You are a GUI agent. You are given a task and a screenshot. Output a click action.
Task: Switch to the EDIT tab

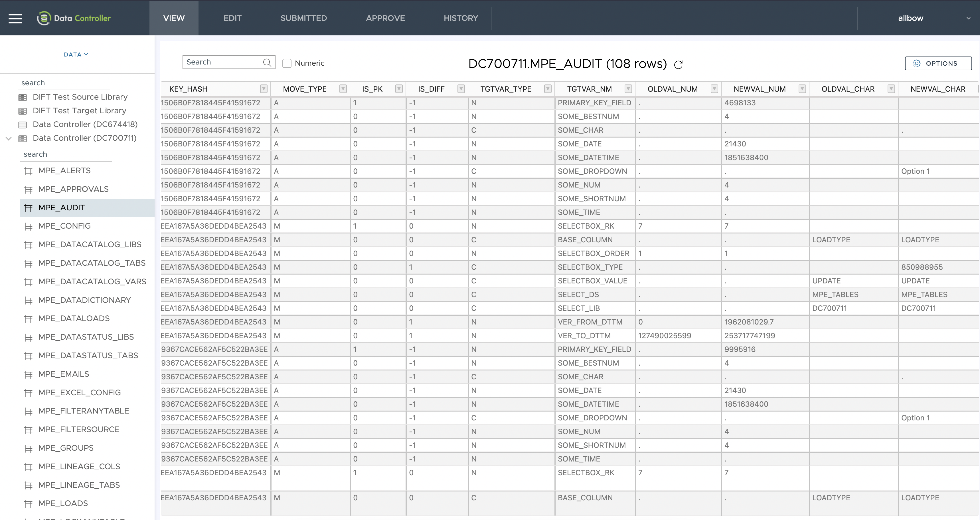(232, 18)
